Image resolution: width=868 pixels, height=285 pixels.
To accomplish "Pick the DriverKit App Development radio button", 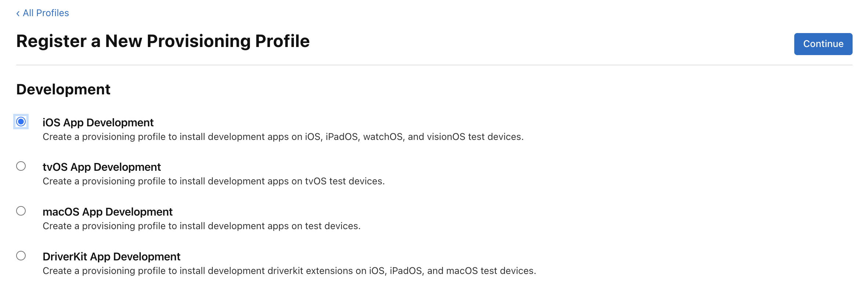I will [x=21, y=256].
